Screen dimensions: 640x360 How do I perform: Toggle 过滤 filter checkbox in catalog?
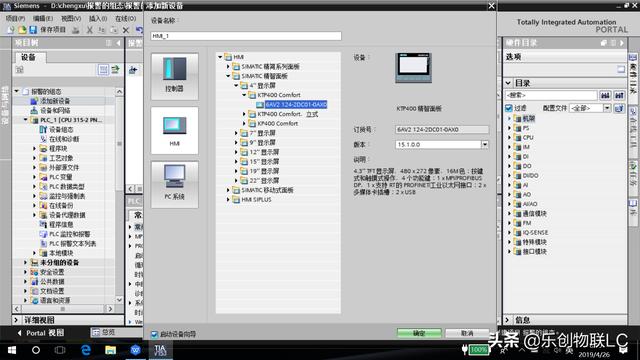point(509,108)
